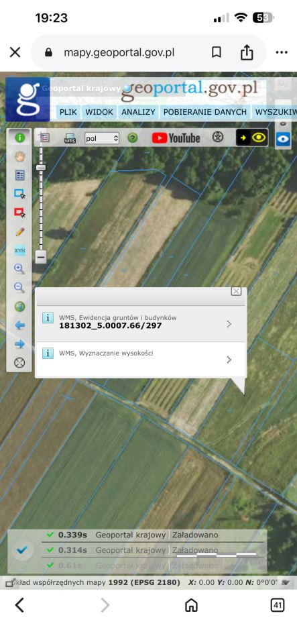Tap the browser address bar mapy.geoportal.gov.pl

pyautogui.click(x=119, y=52)
